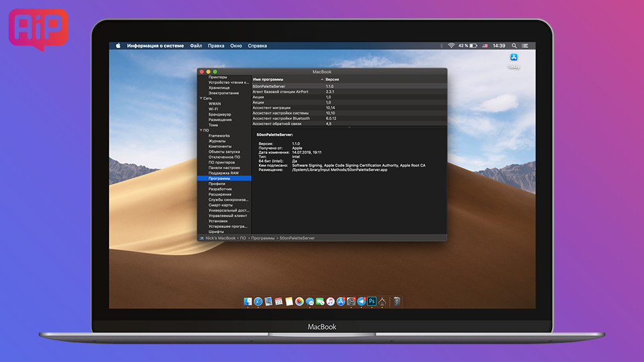
Task: Select Принтеры in the sidebar
Action: click(x=218, y=77)
